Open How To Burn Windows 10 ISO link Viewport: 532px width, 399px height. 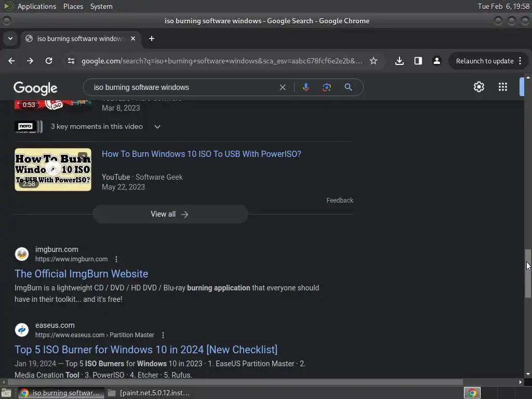(x=202, y=154)
